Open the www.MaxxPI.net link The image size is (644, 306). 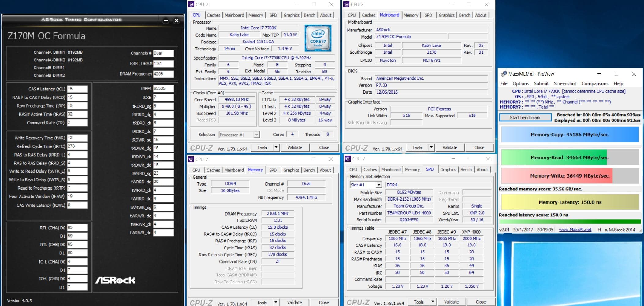[575, 230]
